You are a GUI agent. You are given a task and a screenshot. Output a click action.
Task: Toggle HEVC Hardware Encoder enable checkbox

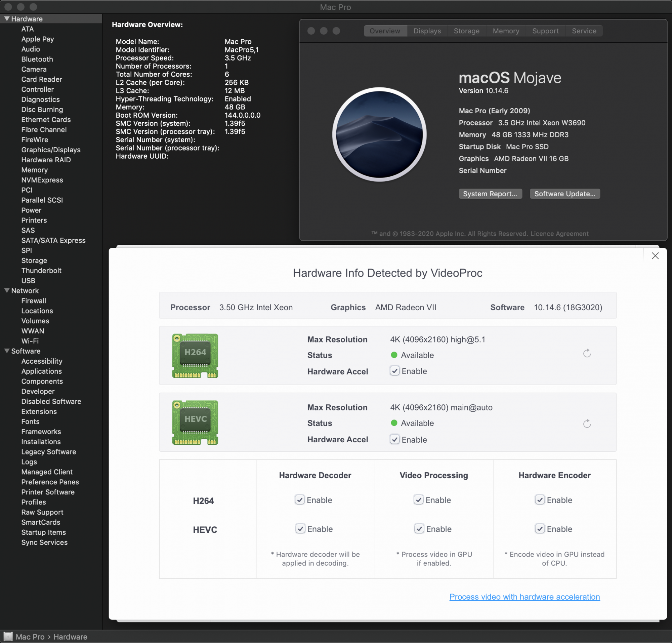539,528
